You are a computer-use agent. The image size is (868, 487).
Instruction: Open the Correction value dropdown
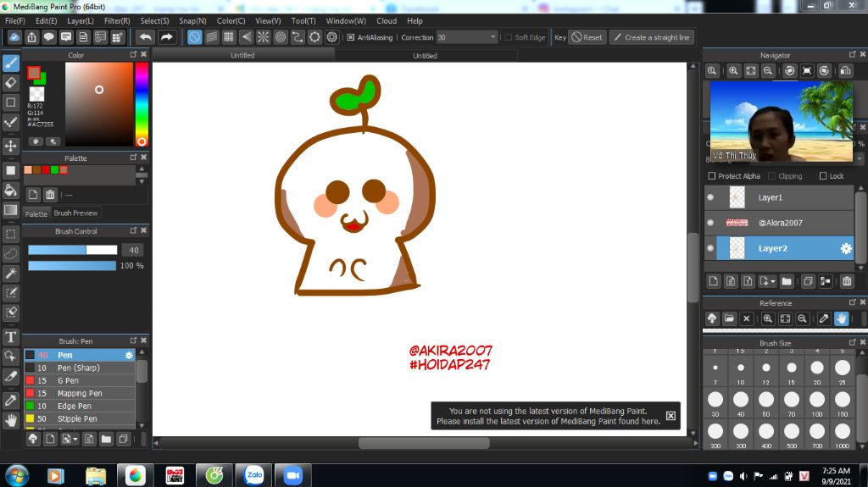coord(492,37)
